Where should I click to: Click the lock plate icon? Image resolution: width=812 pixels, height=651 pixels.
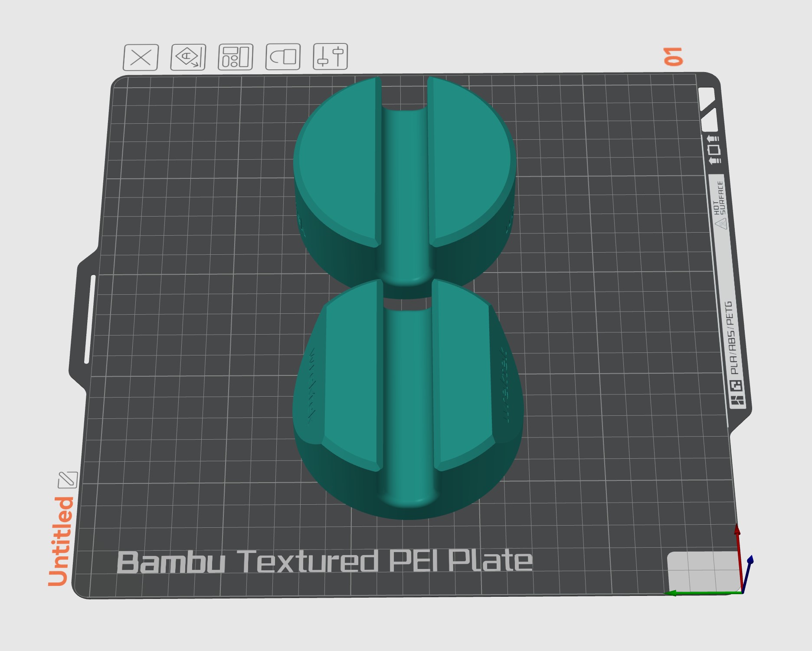pyautogui.click(x=283, y=56)
